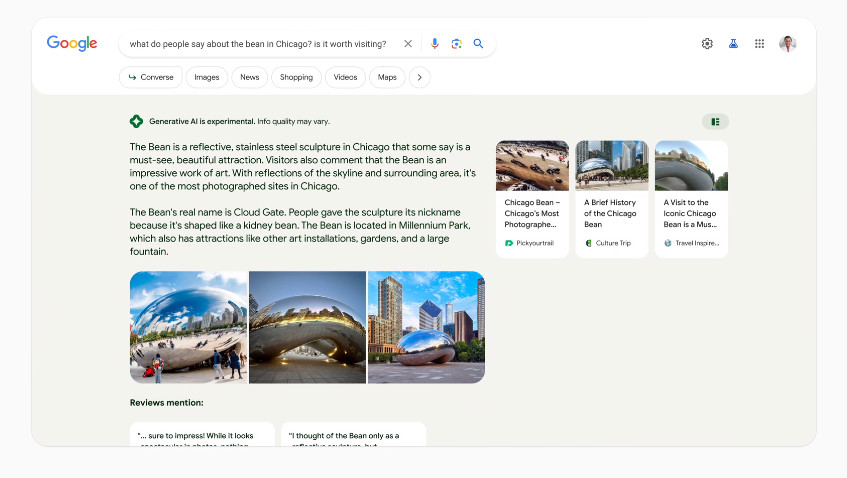Screen dimensions: 847x478
Task: Open the dusk photo of the Bean
Action: click(x=307, y=327)
